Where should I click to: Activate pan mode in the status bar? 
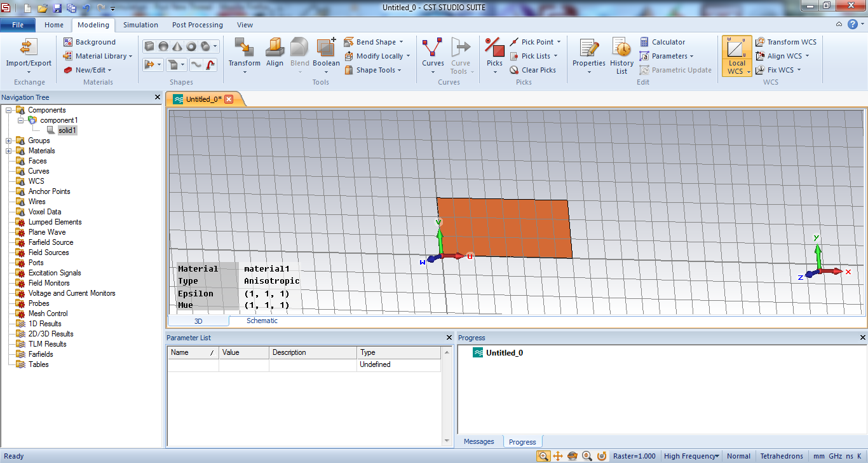click(x=557, y=455)
